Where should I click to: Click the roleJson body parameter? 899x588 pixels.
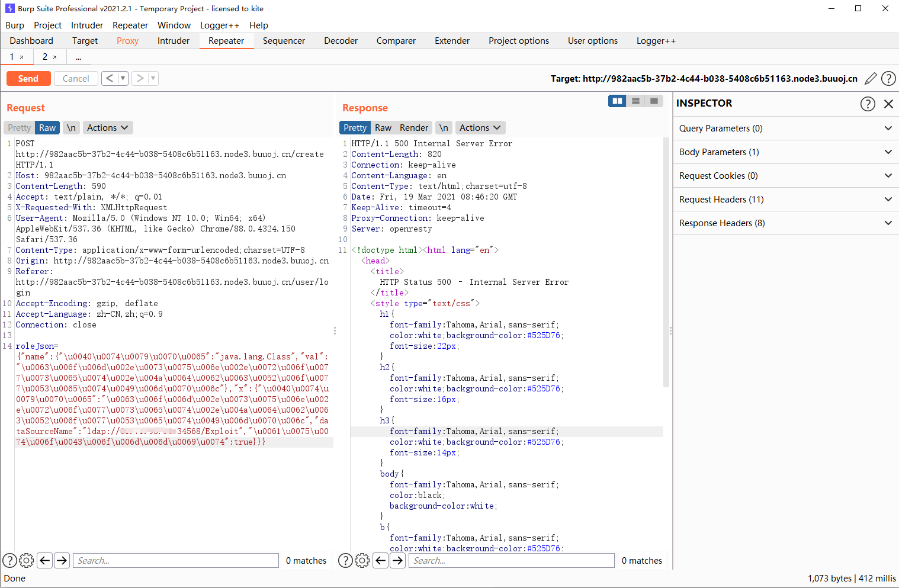tap(37, 346)
